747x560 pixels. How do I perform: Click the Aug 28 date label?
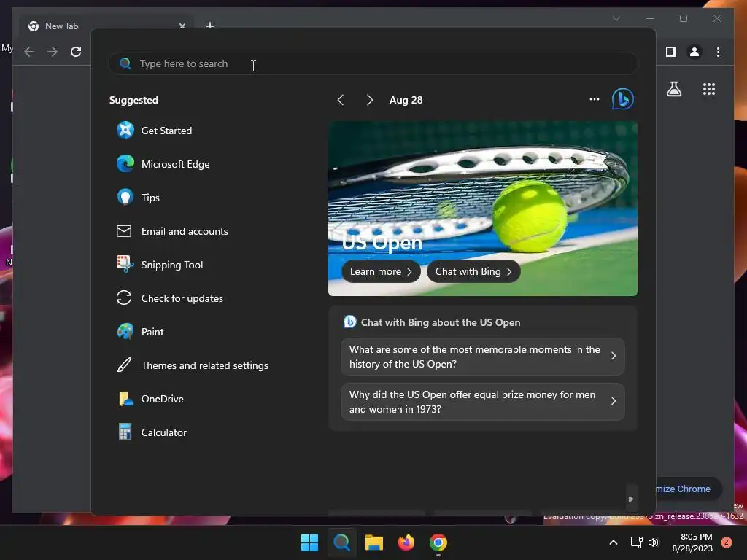pos(406,100)
